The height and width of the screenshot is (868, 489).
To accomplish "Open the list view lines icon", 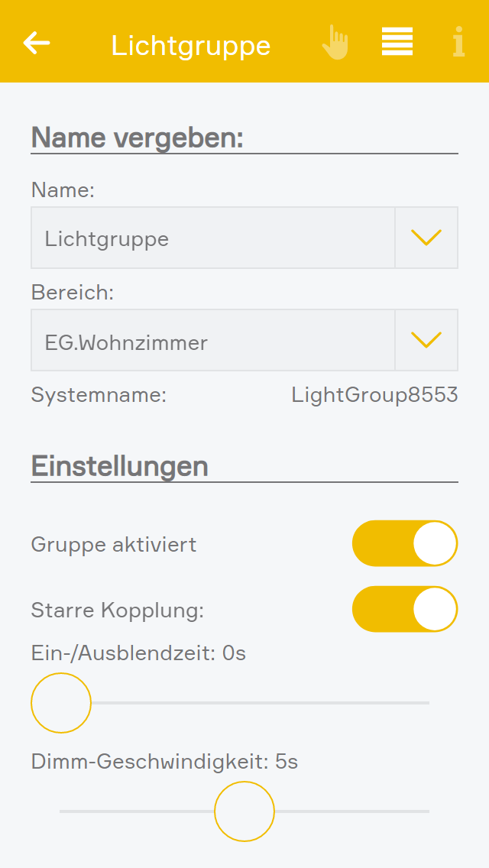I will [x=397, y=41].
